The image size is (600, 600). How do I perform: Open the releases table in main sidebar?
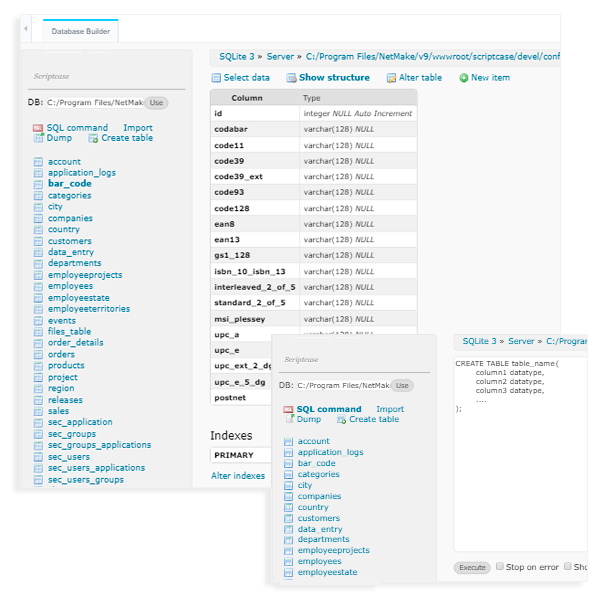pos(65,400)
